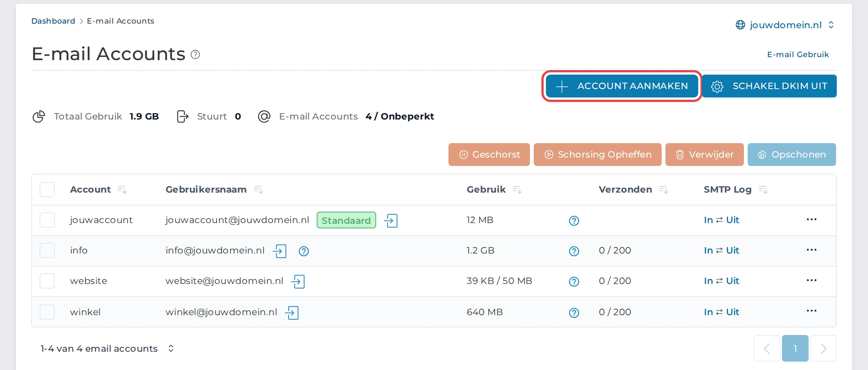The width and height of the screenshot is (868, 370).
Task: Select the jouwaccount row checkbox
Action: point(47,220)
